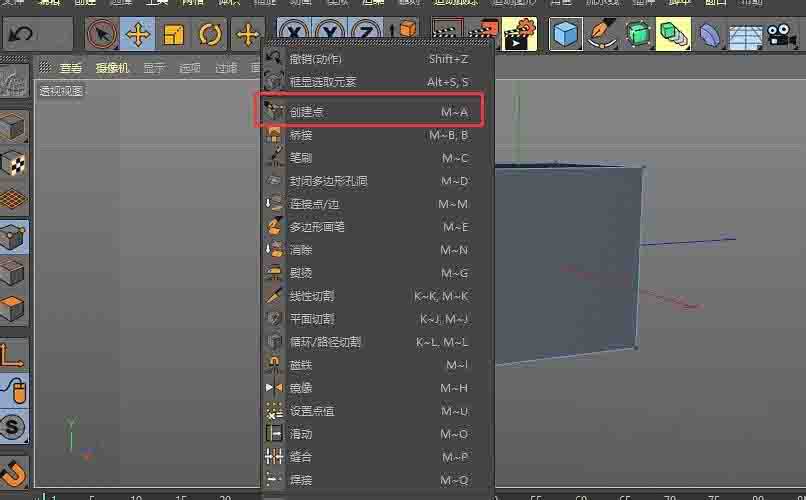Click the Make Editable icon
The image size is (806, 500).
coord(14,82)
